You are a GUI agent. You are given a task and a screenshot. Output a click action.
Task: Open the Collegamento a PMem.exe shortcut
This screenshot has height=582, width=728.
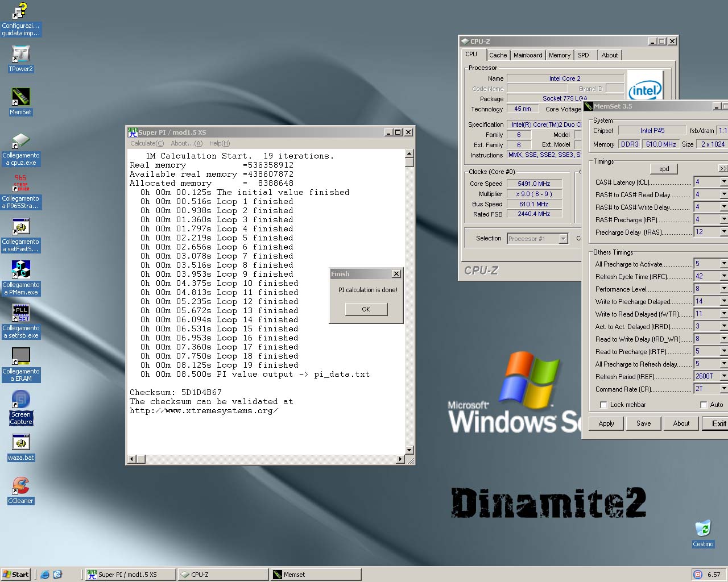[x=20, y=279]
